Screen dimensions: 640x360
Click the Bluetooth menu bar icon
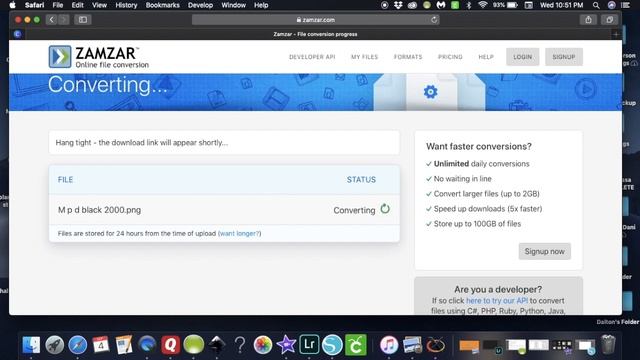point(469,5)
